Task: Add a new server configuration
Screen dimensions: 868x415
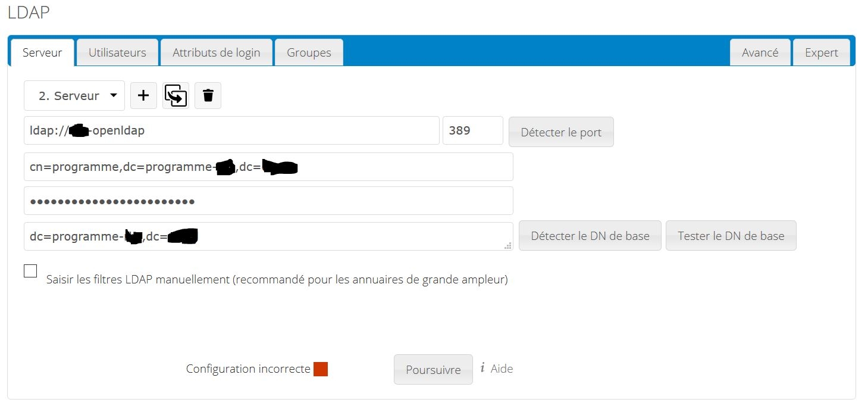Action: (143, 95)
